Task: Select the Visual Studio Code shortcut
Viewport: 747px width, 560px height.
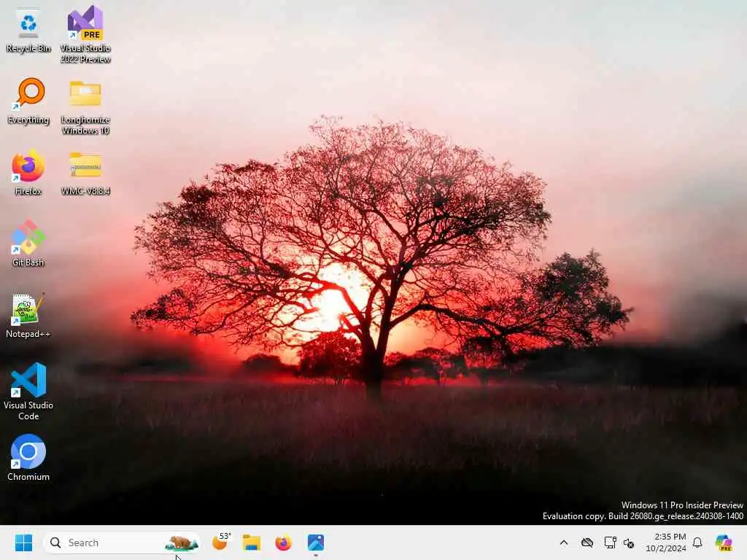Action: (28, 392)
